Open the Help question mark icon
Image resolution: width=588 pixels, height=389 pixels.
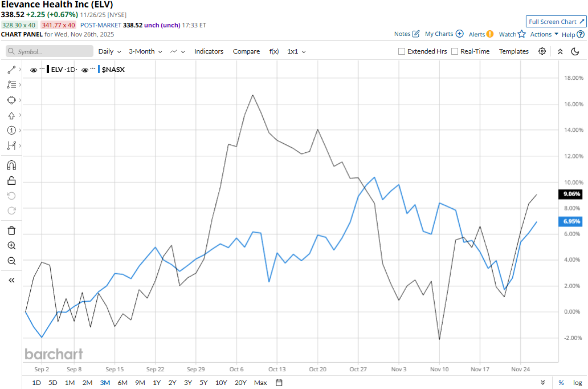click(x=581, y=35)
